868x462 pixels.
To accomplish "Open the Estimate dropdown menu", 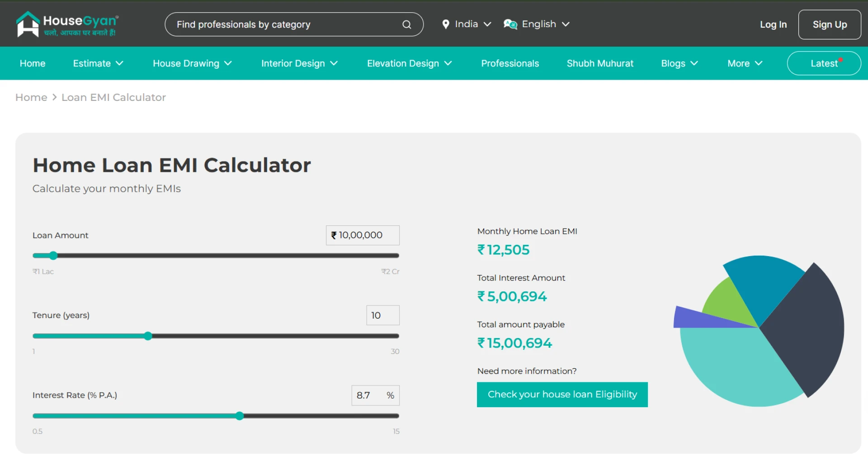I will 98,63.
